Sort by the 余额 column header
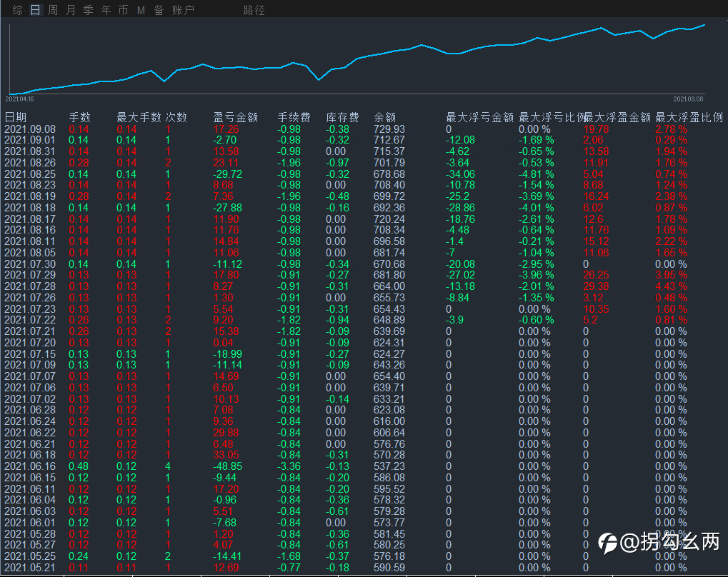The width and height of the screenshot is (728, 577). [384, 117]
